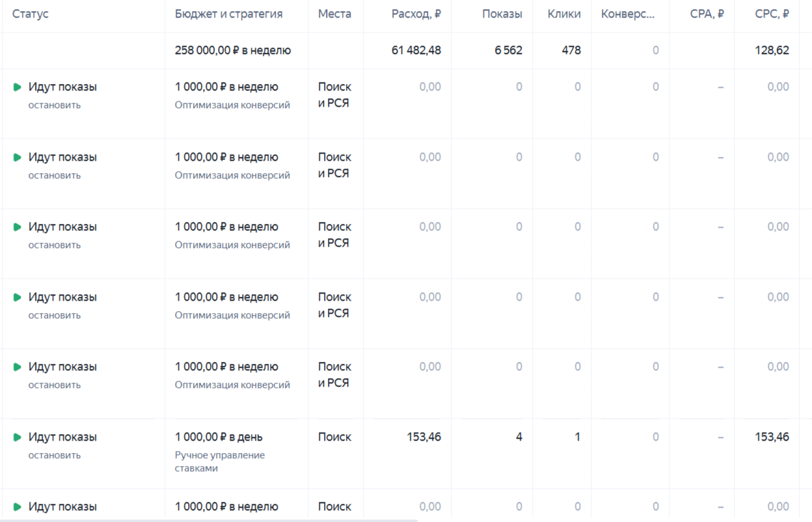Open the "1 000,00 ₽ в день" budget setting
812x522 pixels.
point(219,437)
